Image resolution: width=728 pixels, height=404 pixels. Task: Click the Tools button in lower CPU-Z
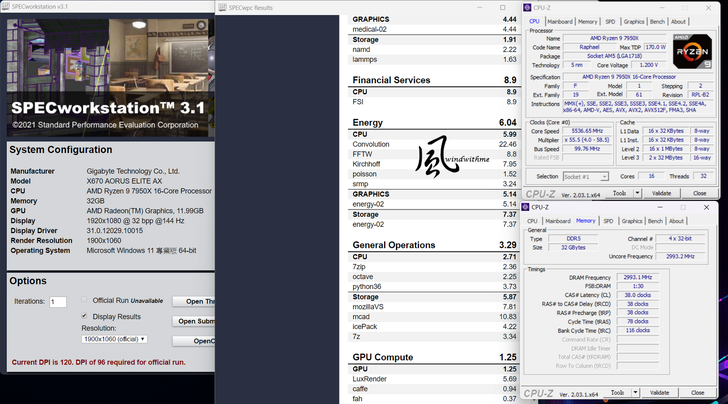[618, 392]
